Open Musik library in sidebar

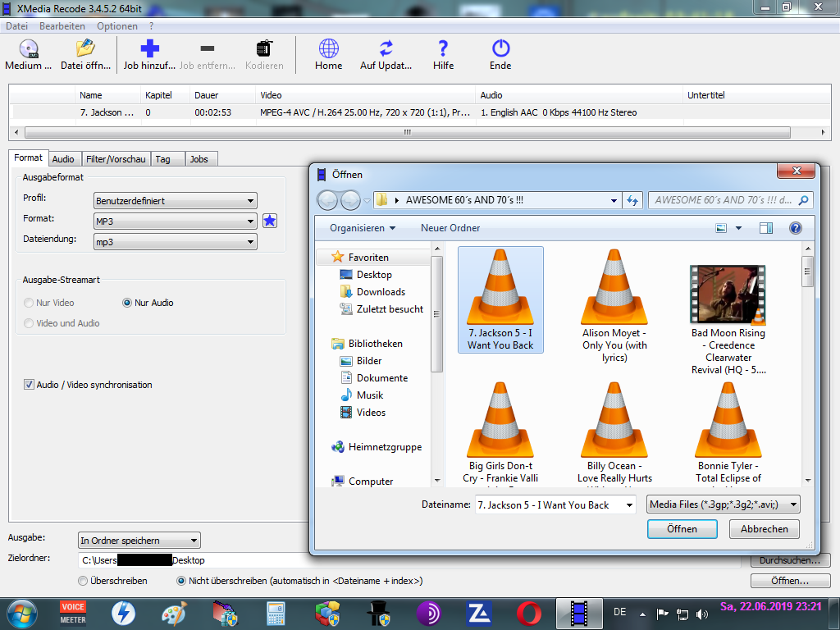tap(370, 395)
